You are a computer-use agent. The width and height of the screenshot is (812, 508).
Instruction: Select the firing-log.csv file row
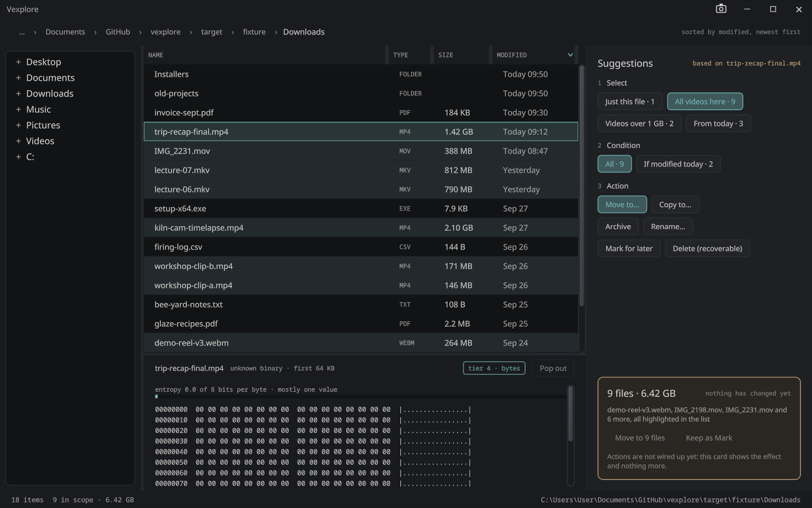coord(361,247)
